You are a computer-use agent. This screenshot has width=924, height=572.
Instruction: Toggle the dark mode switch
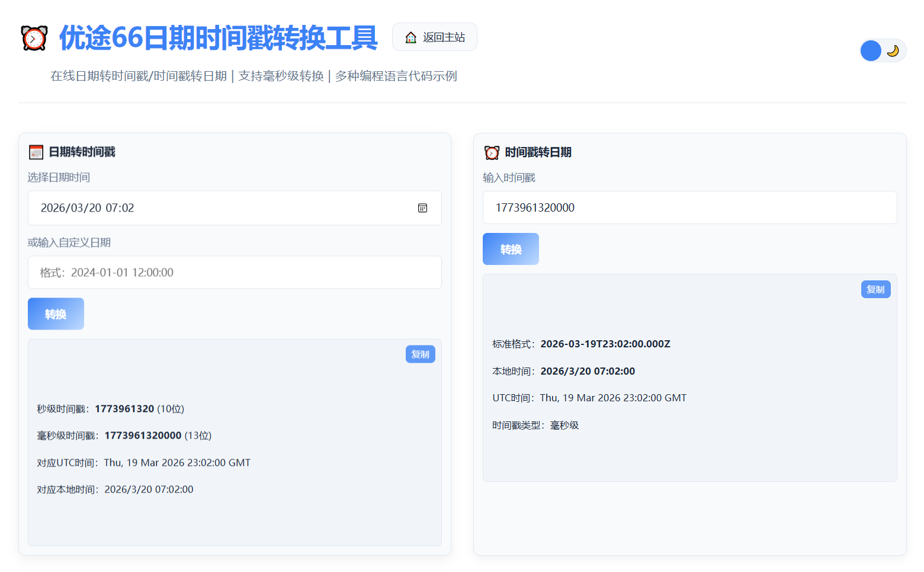(883, 51)
